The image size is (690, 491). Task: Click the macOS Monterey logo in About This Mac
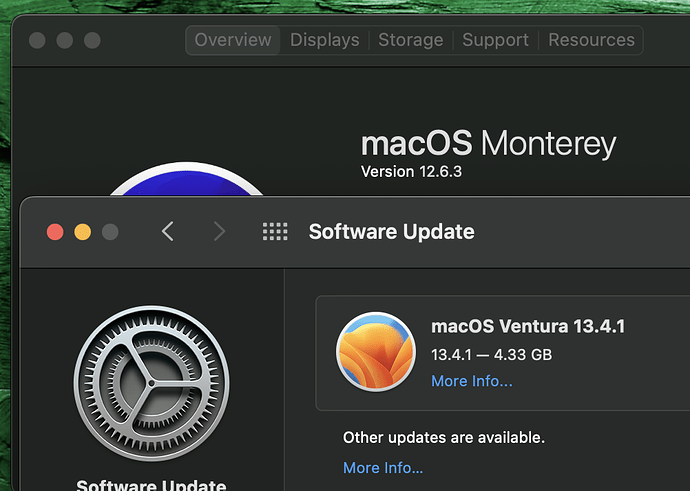(x=187, y=179)
